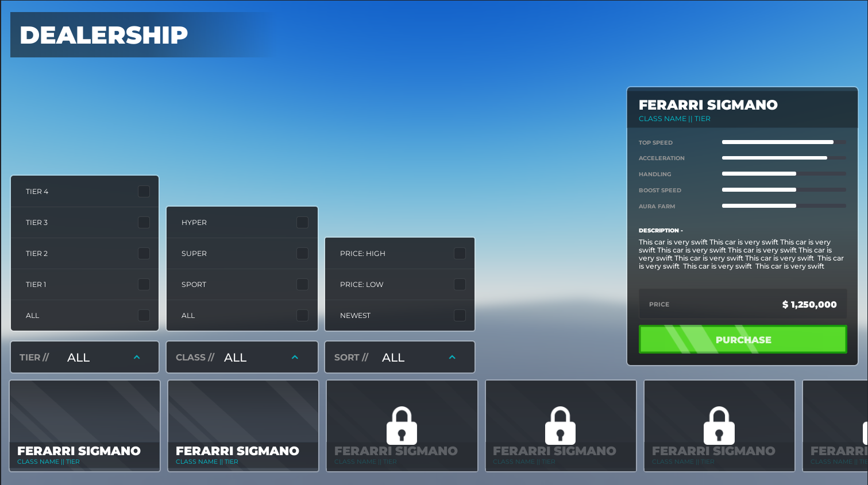Click the TIER 1 option label

(x=36, y=285)
